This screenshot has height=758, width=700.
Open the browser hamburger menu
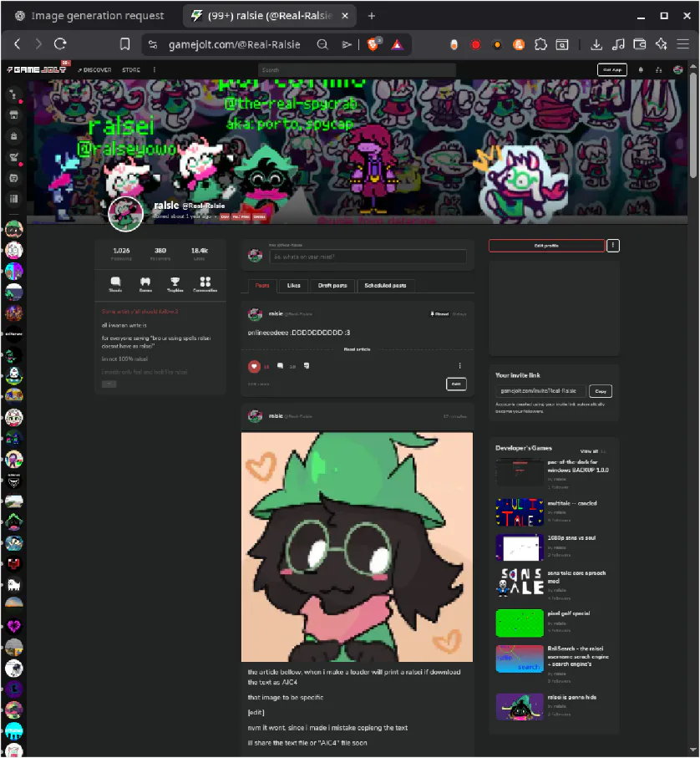coord(682,44)
